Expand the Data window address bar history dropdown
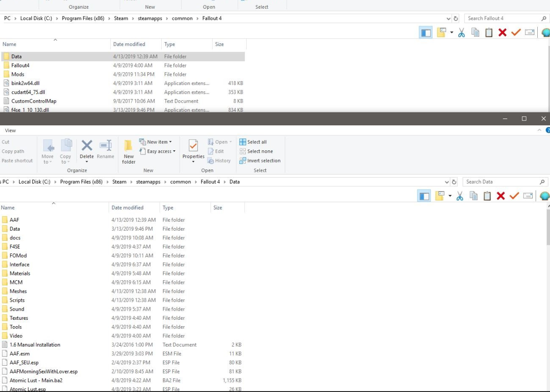The image size is (550, 392). pyautogui.click(x=447, y=182)
